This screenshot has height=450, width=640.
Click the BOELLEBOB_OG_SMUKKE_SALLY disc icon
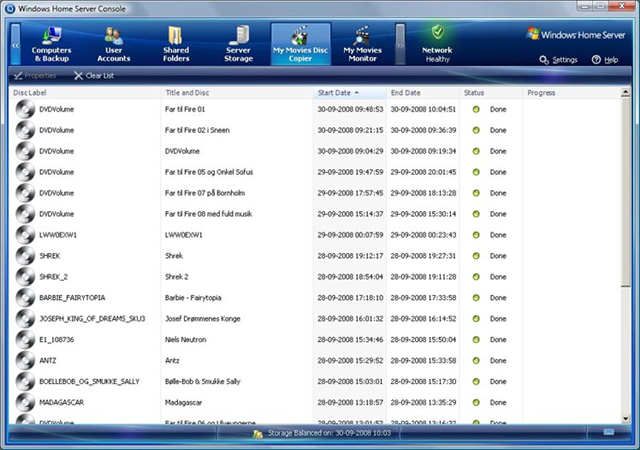coord(25,382)
